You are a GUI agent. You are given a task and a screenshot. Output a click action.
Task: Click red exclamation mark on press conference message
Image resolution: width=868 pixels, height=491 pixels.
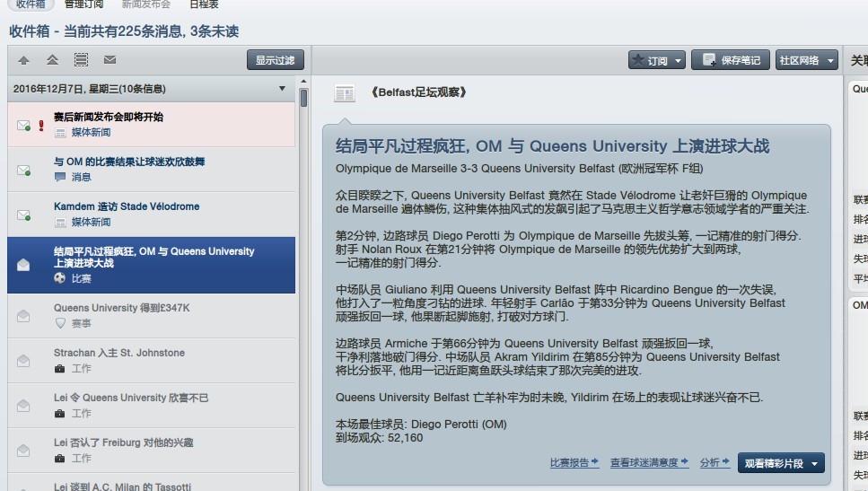click(x=41, y=125)
